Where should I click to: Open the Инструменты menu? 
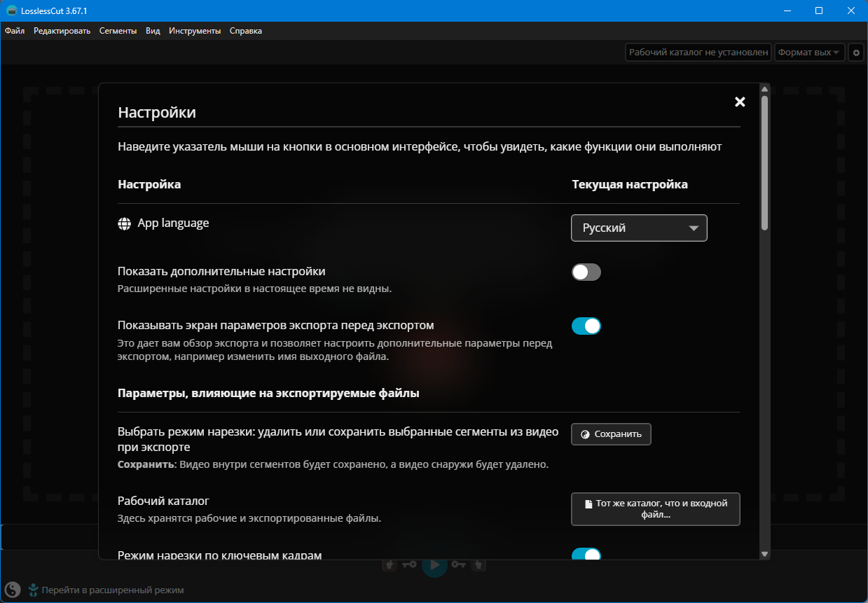coord(195,31)
